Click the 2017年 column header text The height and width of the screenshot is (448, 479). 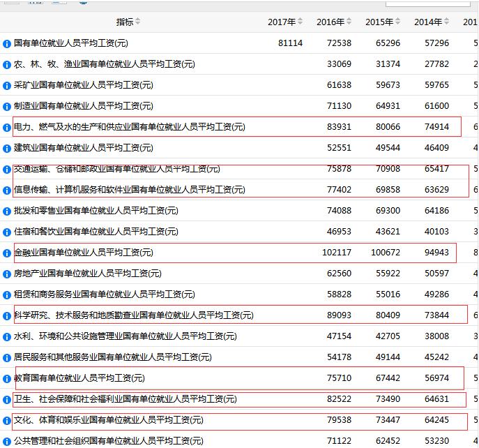coord(282,22)
